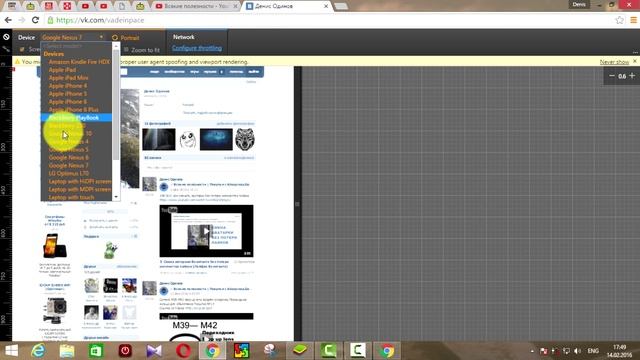Zoom out the emulated view (minus)
The image size is (640, 360).
611,76
